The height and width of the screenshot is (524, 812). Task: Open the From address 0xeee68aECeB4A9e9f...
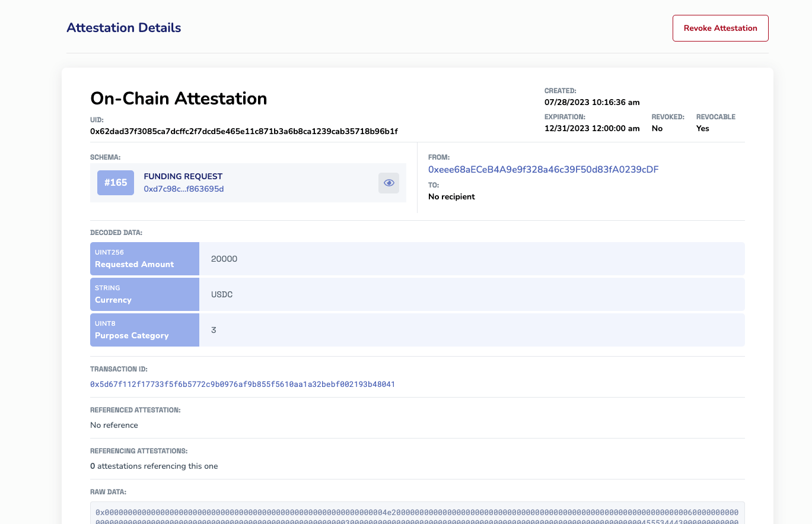pos(543,170)
